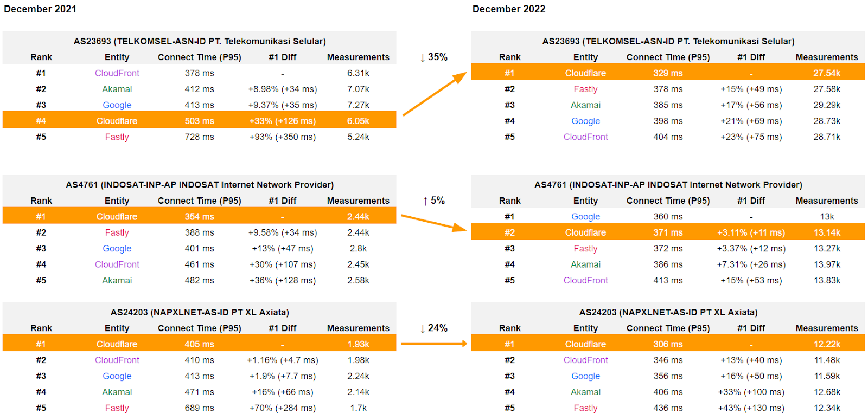Click the AS4761 INDOSAT title under December 2021
The height and width of the screenshot is (420, 868).
[x=200, y=185]
